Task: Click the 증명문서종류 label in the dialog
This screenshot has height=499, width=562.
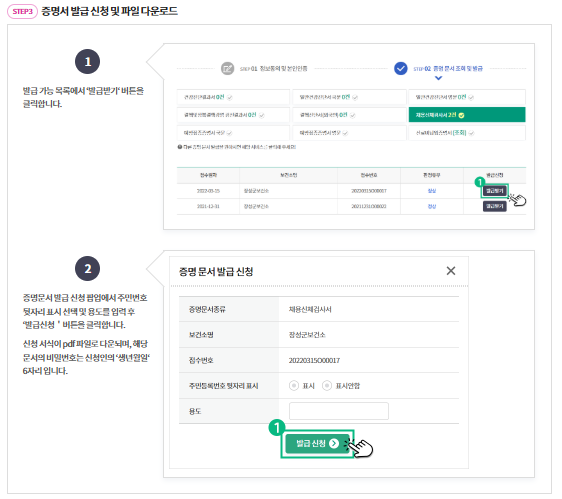Action: coord(207,309)
